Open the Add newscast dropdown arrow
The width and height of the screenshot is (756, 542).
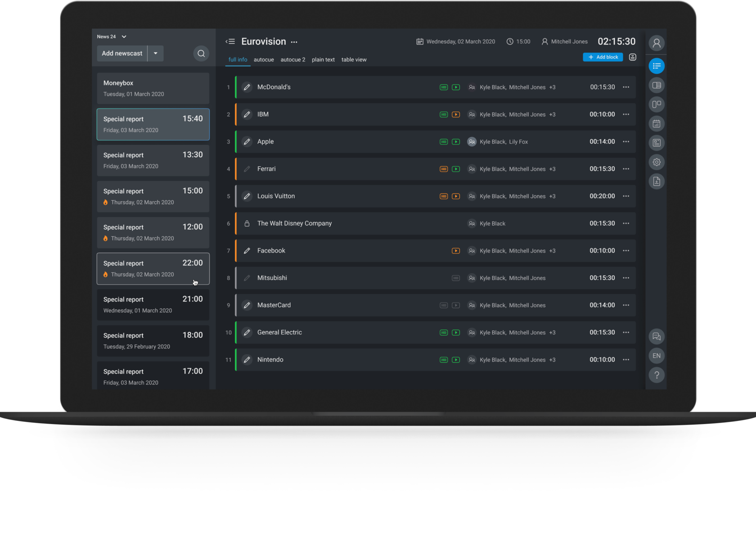(156, 53)
